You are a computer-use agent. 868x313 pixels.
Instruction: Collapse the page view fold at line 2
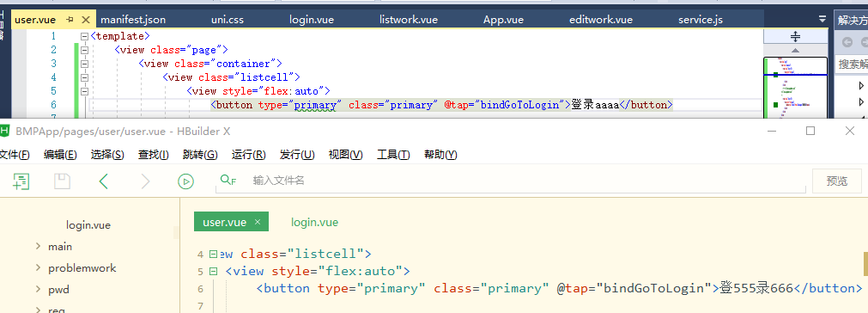click(84, 50)
